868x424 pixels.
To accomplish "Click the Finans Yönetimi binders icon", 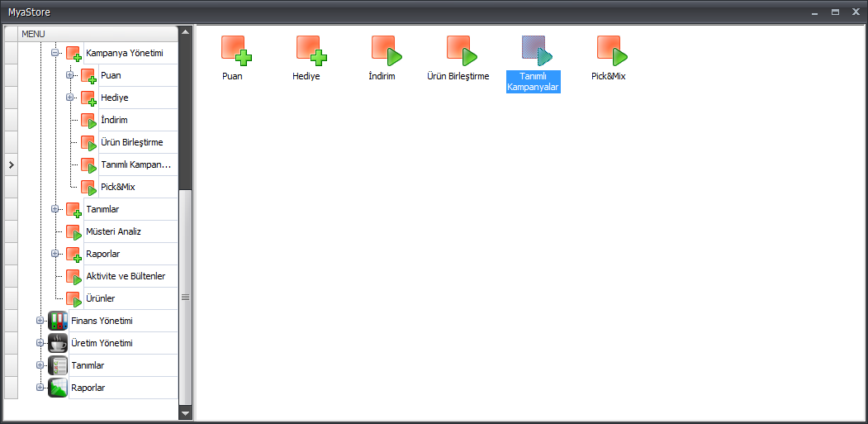I will 58,321.
